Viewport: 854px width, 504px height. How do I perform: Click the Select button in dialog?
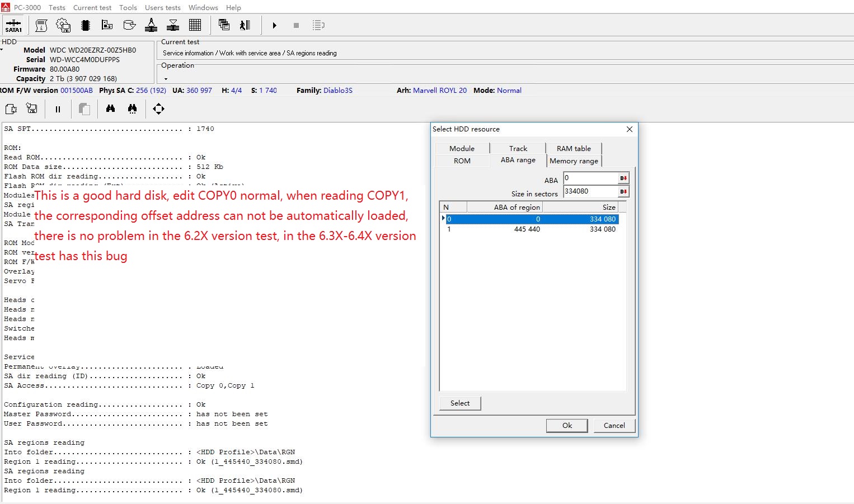460,403
